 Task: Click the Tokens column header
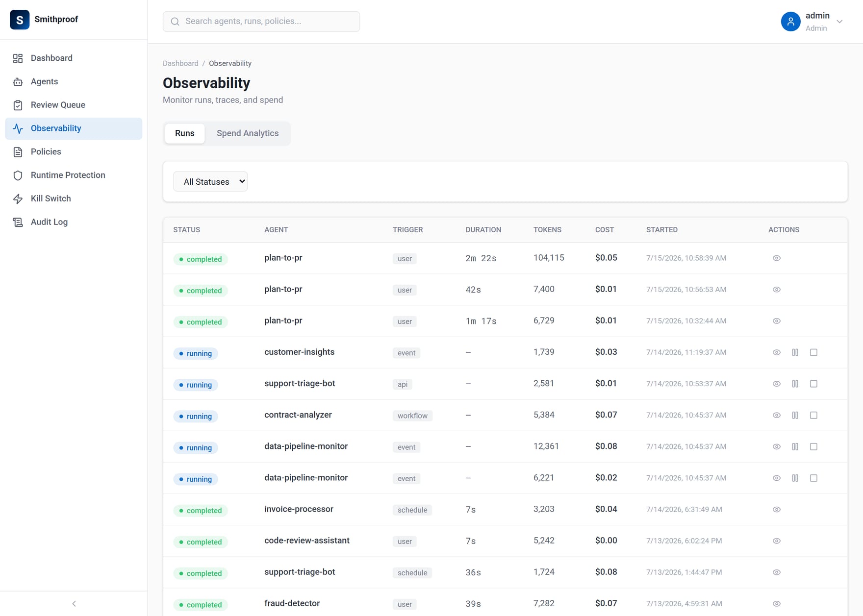pos(547,230)
